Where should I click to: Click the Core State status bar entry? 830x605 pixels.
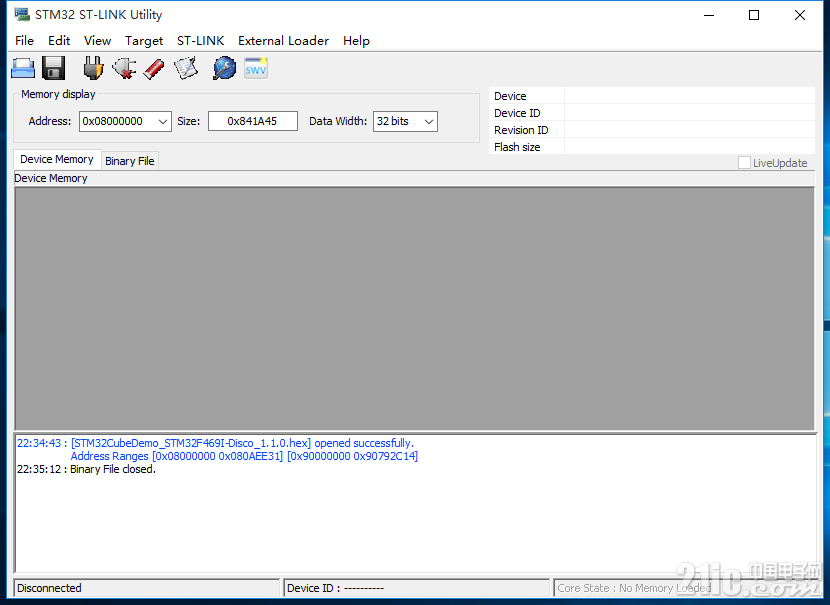tap(685, 588)
